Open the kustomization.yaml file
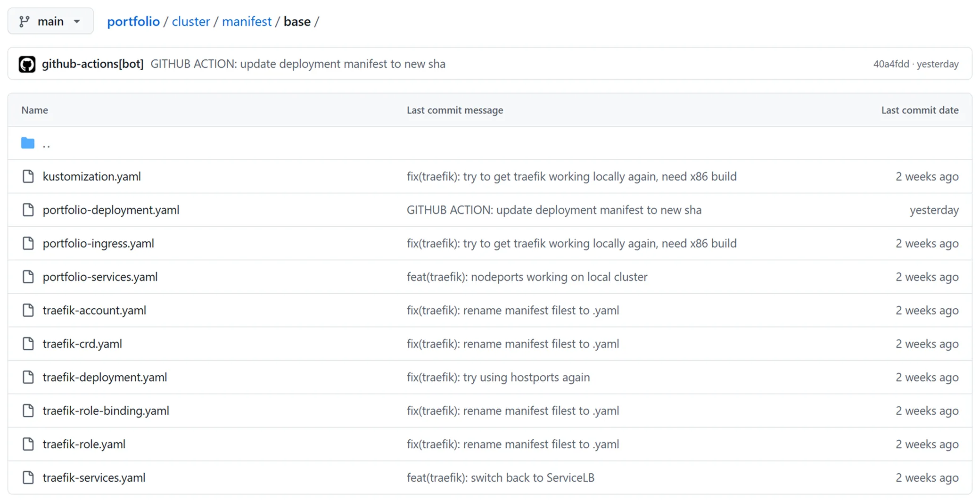This screenshot has width=980, height=502. (x=91, y=176)
